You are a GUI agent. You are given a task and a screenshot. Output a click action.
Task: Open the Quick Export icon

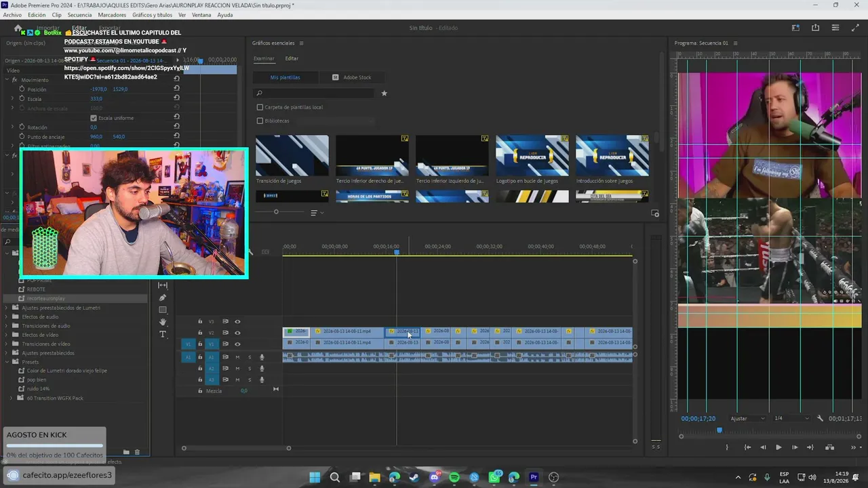coord(815,28)
